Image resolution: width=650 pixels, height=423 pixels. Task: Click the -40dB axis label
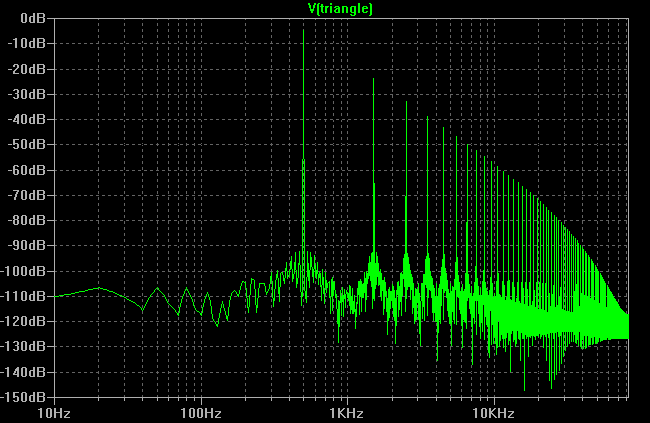tap(27, 119)
